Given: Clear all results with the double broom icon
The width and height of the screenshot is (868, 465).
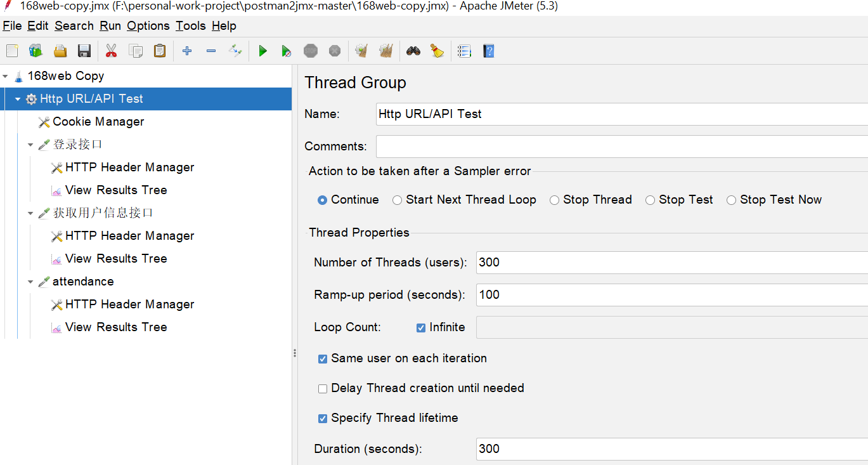Looking at the screenshot, I should tap(385, 51).
